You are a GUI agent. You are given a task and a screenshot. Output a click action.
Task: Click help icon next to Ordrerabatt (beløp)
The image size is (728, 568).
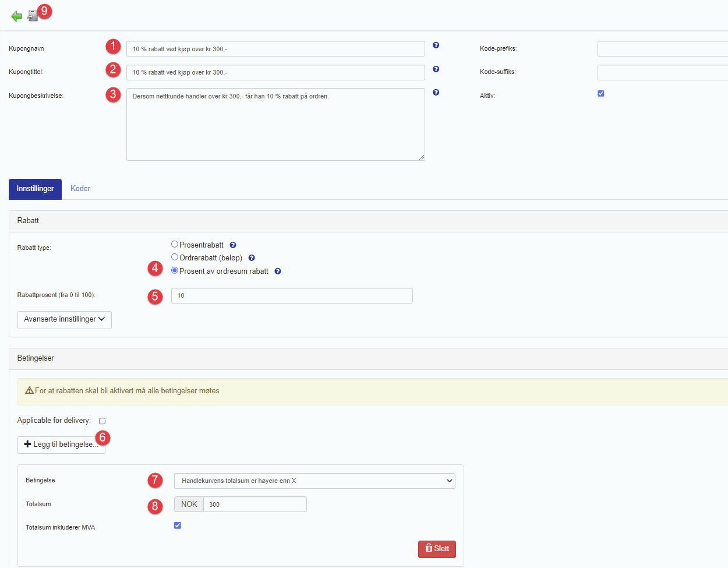click(x=252, y=258)
